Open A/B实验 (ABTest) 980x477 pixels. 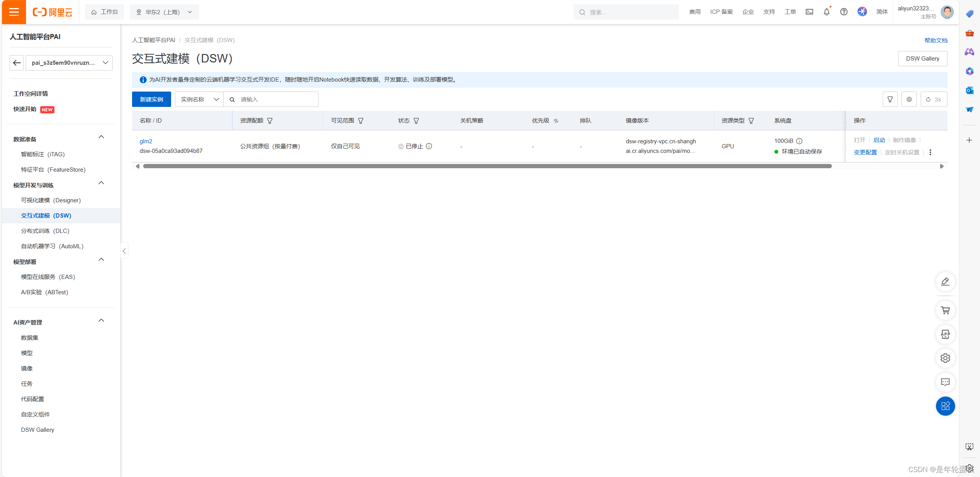44,292
